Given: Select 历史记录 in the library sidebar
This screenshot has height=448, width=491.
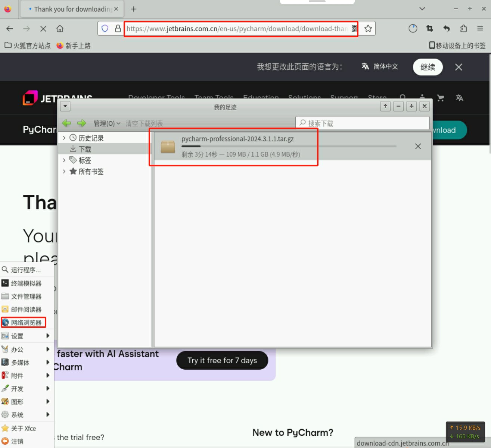Looking at the screenshot, I should (91, 138).
